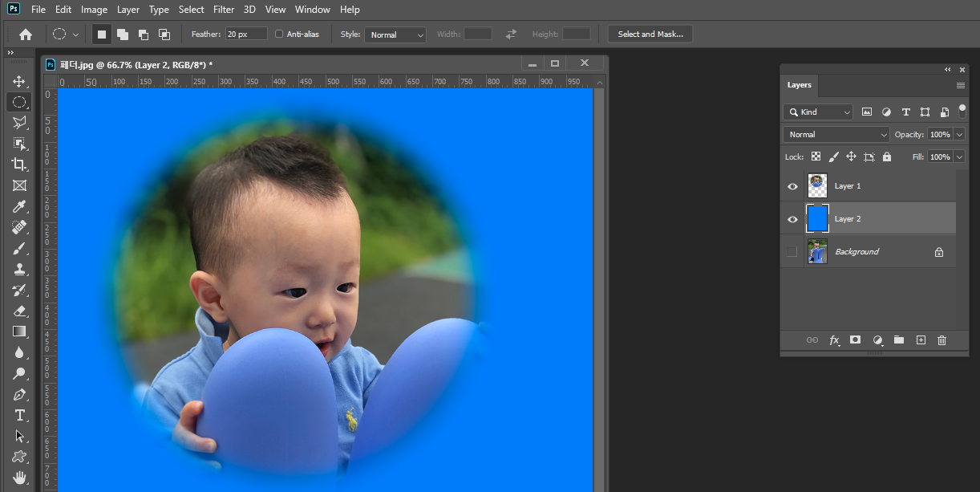980x492 pixels.
Task: Select the Spot Healing Brush tool
Action: tap(19, 227)
